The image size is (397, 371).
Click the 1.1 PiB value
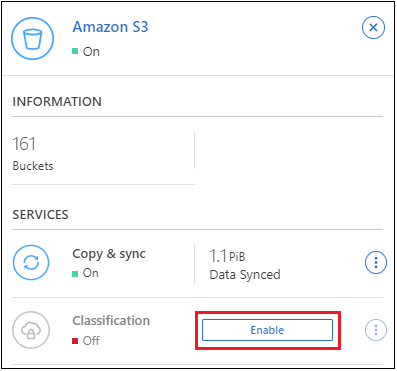coord(227,256)
